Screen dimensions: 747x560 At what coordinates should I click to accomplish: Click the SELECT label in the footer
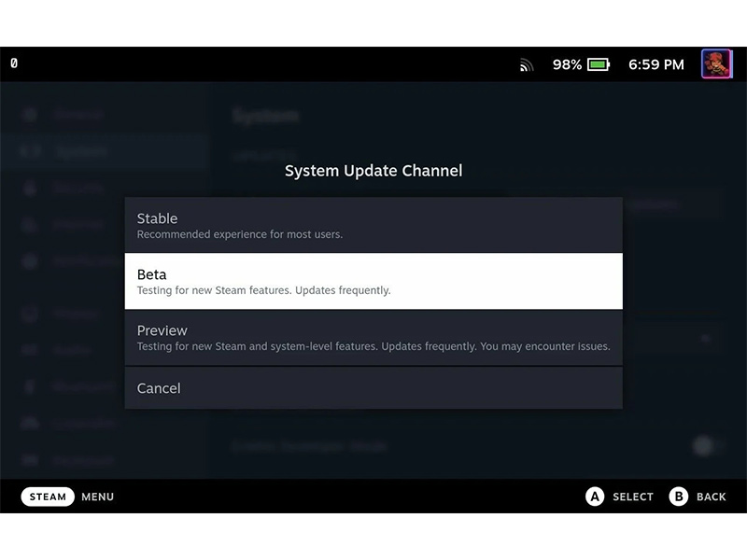tap(633, 497)
